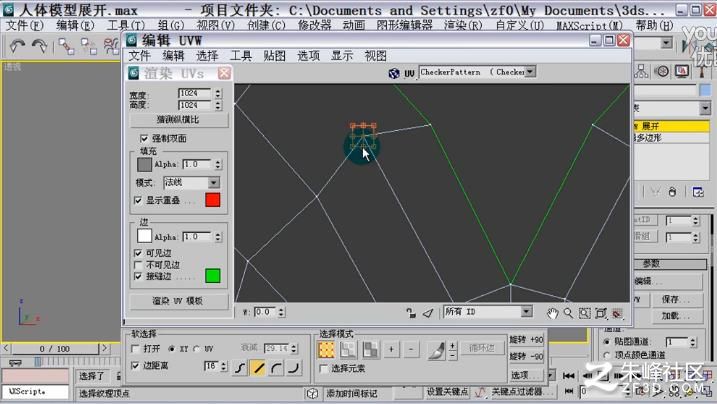Click the 猜测纵横比 button

pyautogui.click(x=179, y=120)
